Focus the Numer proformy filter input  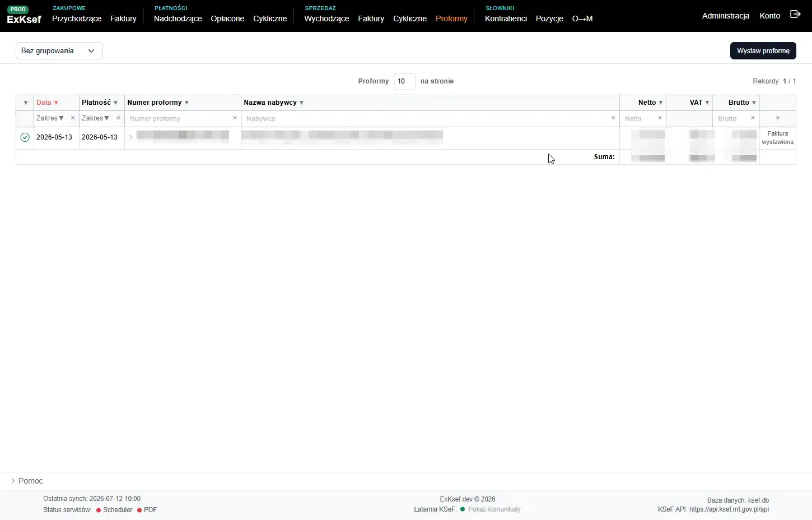(x=179, y=118)
